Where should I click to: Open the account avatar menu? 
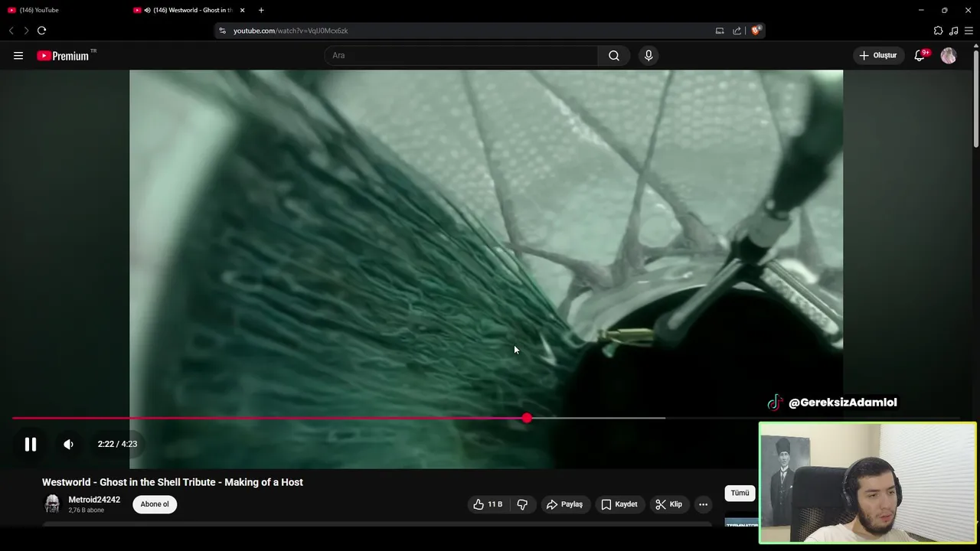pyautogui.click(x=949, y=56)
